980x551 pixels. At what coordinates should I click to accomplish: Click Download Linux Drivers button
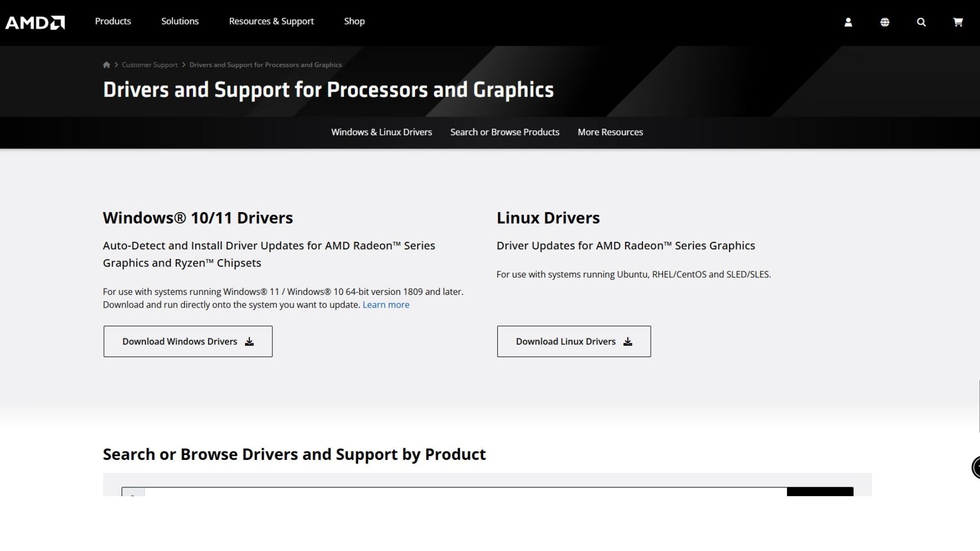coord(574,341)
